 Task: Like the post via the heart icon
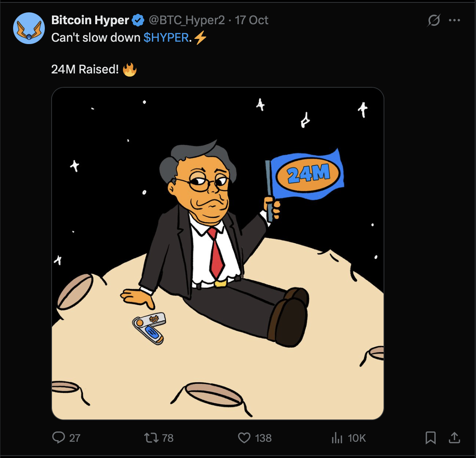244,438
